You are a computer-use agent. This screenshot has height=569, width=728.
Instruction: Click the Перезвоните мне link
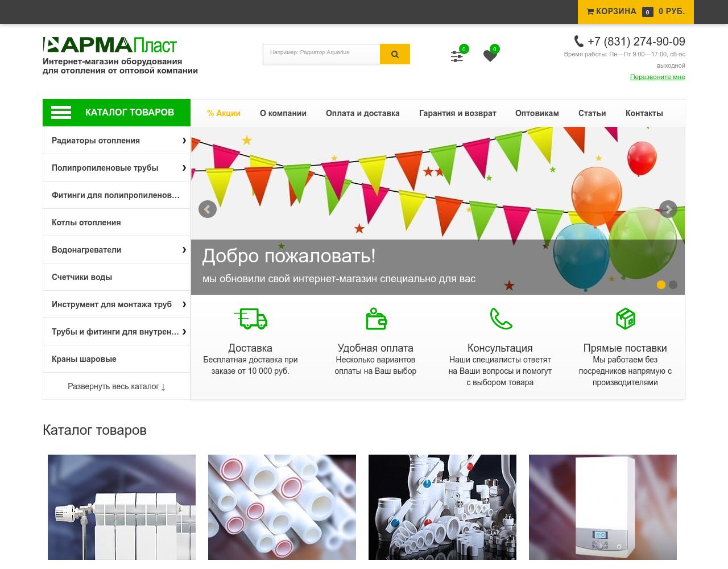[x=657, y=77]
